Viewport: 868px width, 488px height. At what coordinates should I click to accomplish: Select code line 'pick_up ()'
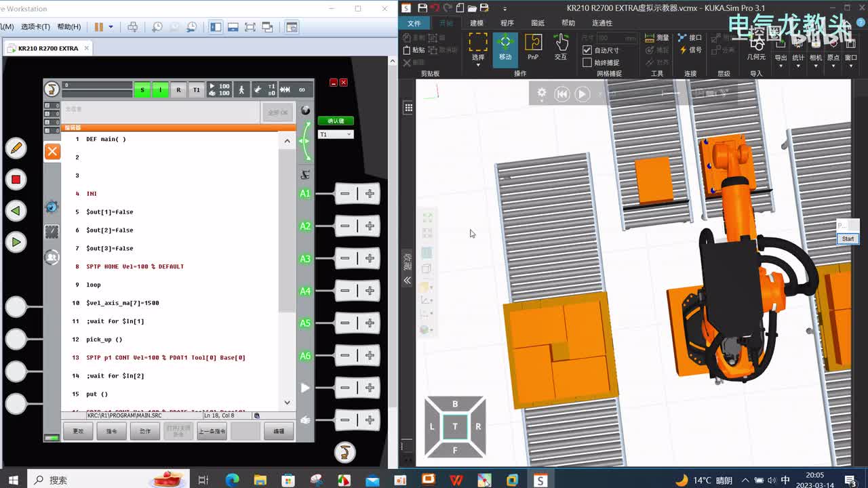(104, 339)
